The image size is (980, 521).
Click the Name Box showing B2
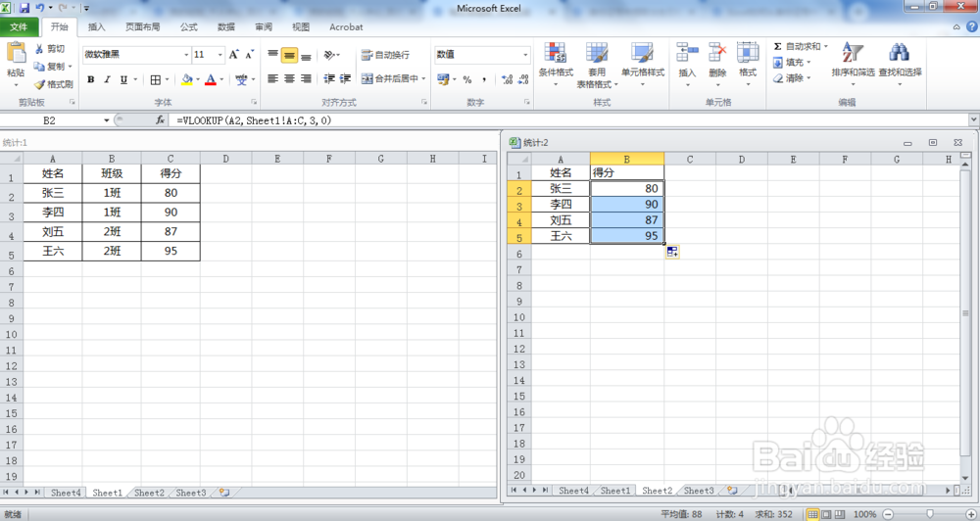(50, 120)
